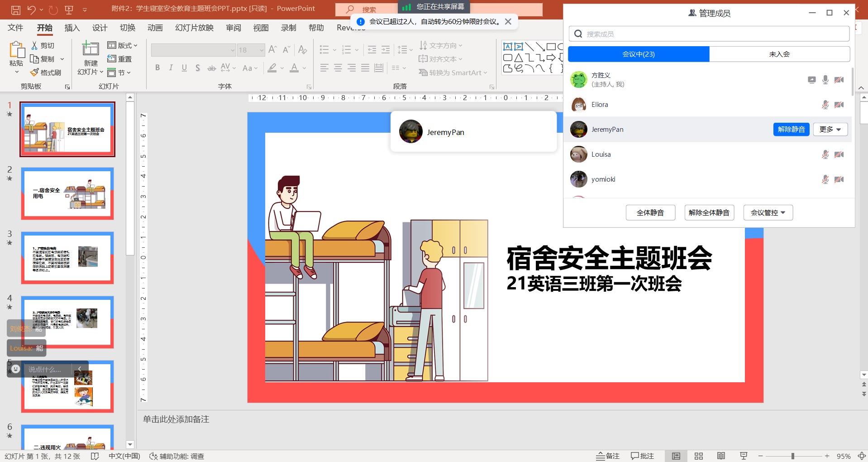Click the Save icon in title bar
The image size is (868, 462).
pyautogui.click(x=15, y=9)
